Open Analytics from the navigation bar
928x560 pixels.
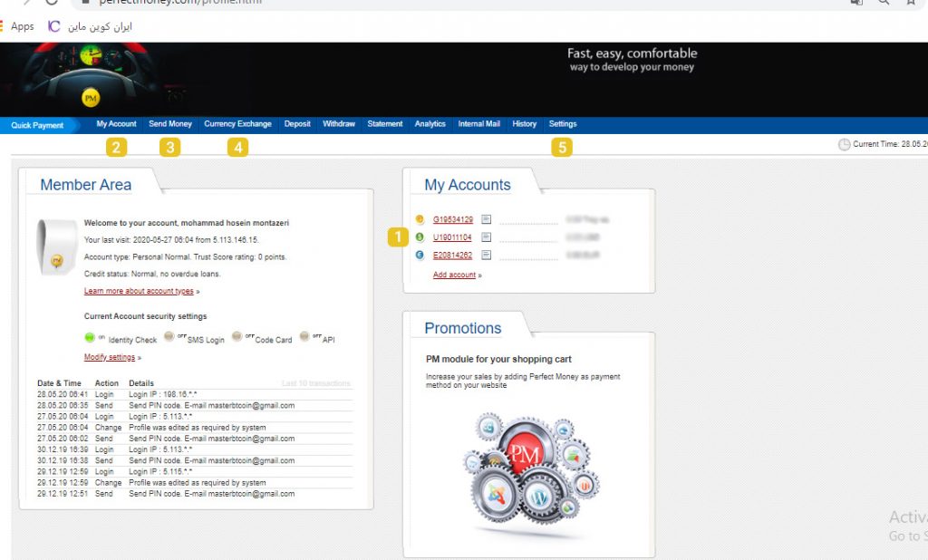(430, 124)
